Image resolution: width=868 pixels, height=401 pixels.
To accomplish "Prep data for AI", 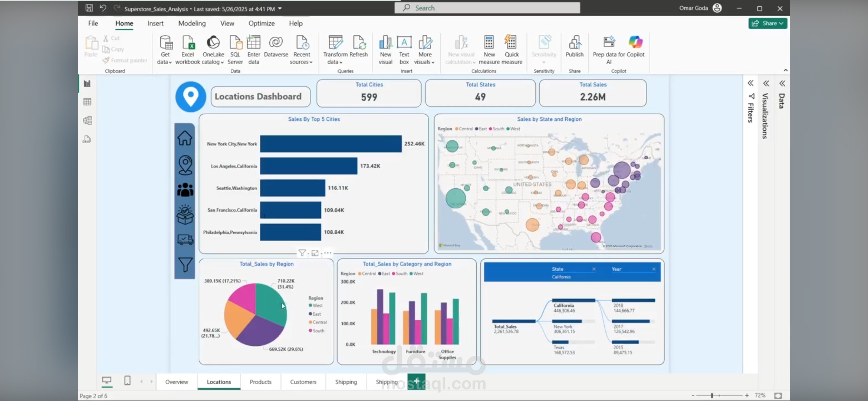I will tap(609, 50).
